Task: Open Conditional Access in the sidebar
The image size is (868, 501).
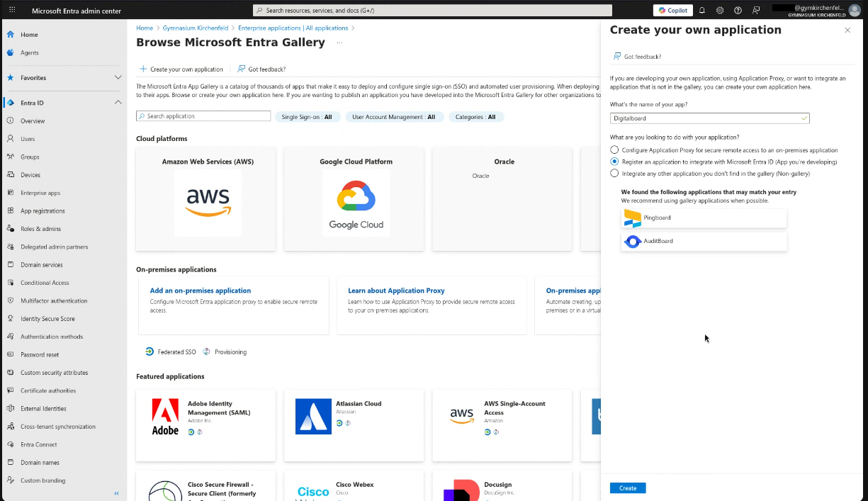Action: point(44,282)
